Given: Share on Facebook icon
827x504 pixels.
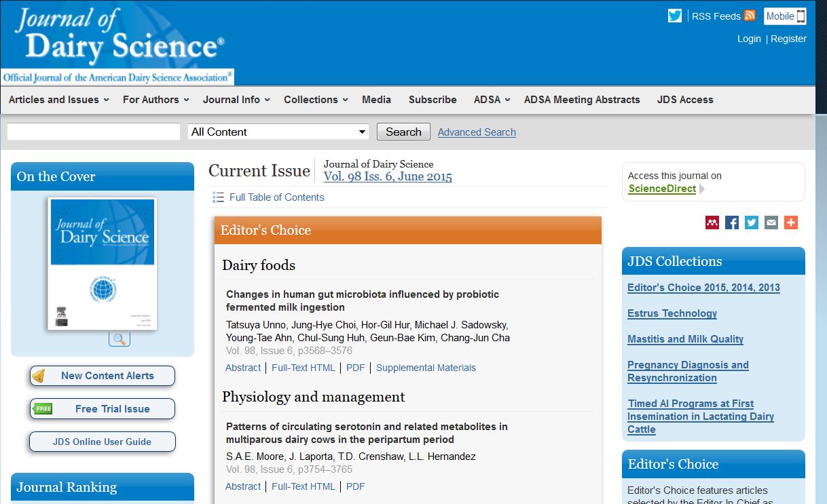Looking at the screenshot, I should (x=731, y=222).
